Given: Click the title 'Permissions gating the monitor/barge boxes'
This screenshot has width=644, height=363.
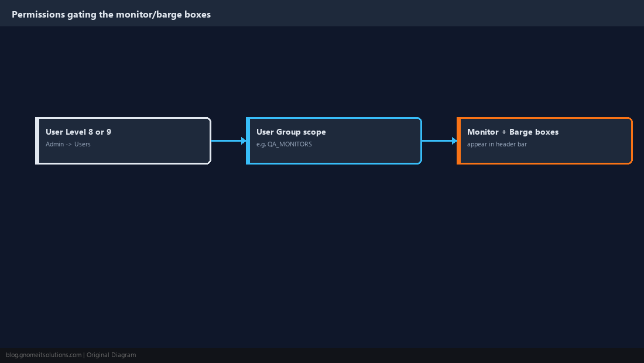Looking at the screenshot, I should pos(111,15).
